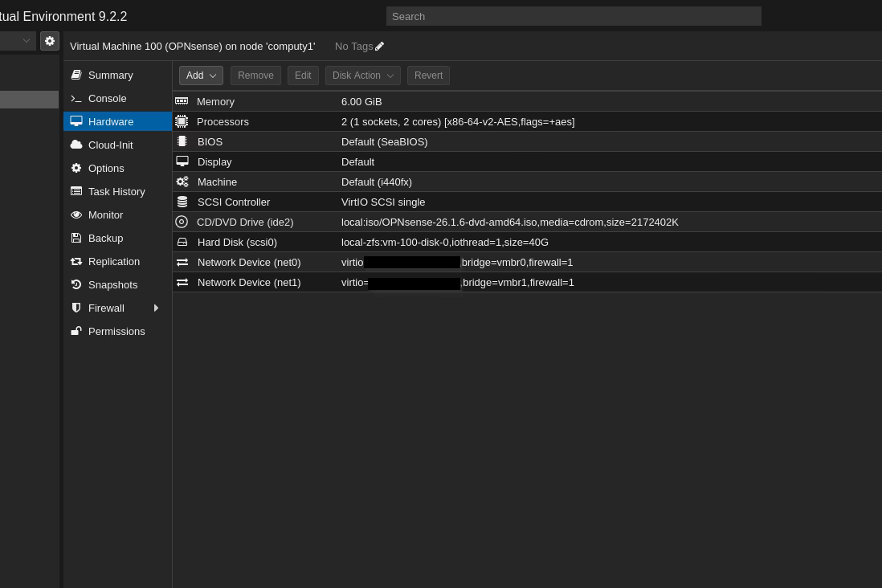Open the Firewall tab
Viewport: 882px width, 588px height.
pyautogui.click(x=117, y=308)
